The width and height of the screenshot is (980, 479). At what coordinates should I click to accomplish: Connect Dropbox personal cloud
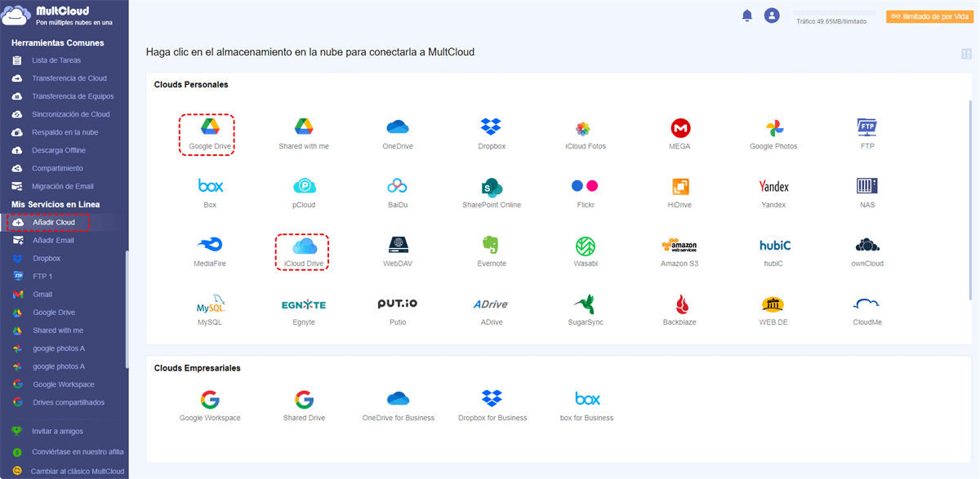tap(492, 135)
